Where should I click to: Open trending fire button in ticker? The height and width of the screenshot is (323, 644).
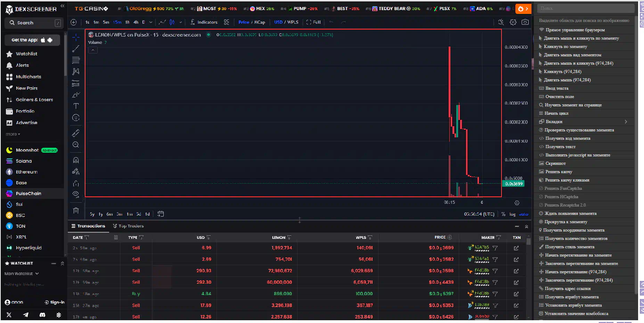pyautogui.click(x=523, y=9)
